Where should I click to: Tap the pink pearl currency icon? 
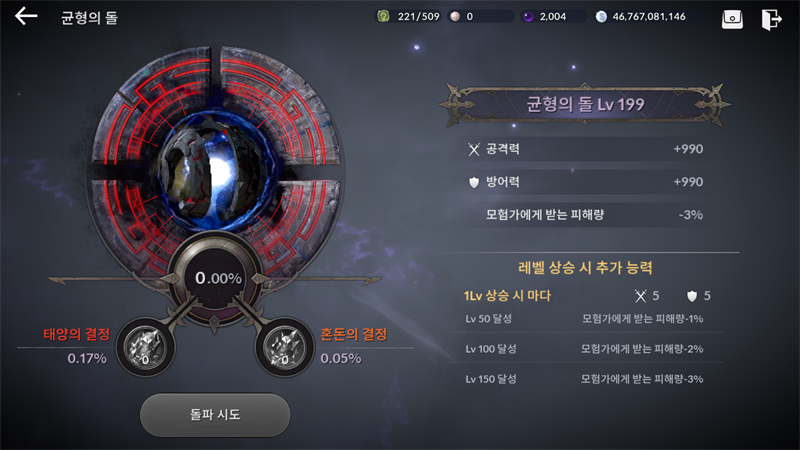455,17
